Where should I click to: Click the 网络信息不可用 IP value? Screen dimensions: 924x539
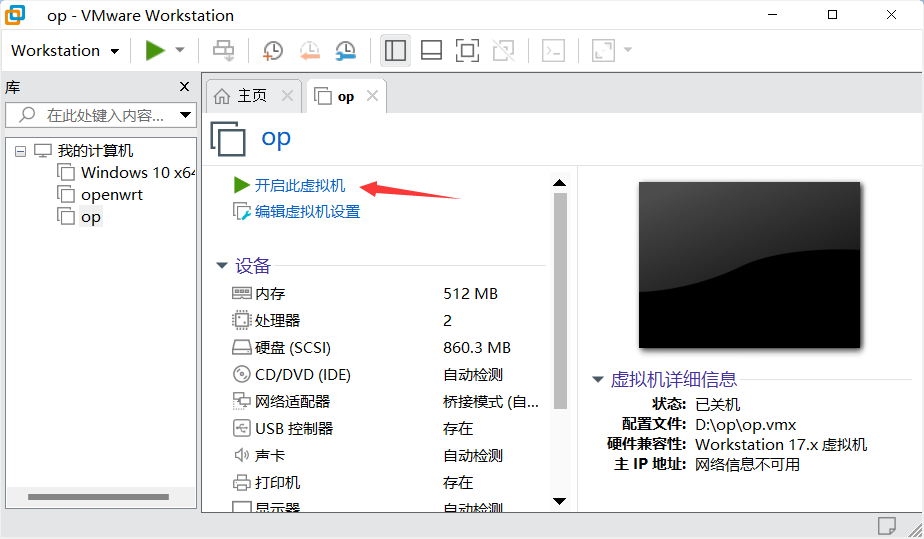747,465
